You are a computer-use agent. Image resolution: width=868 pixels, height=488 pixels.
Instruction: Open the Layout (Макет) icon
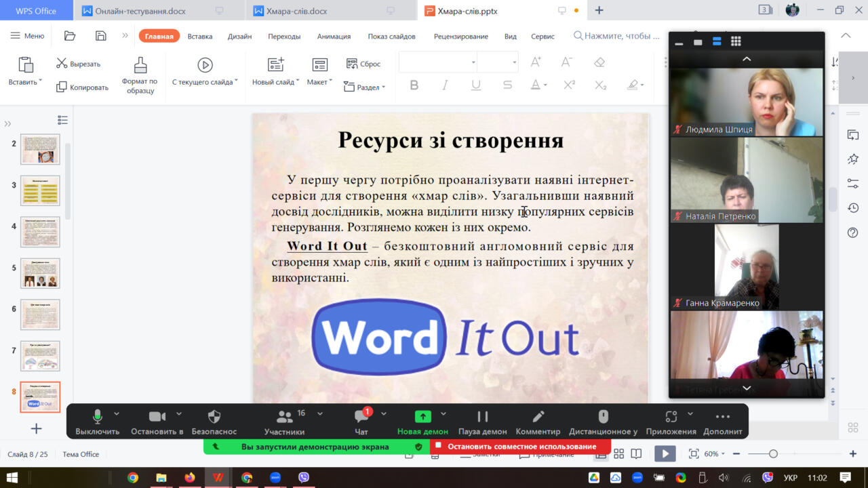pos(319,65)
